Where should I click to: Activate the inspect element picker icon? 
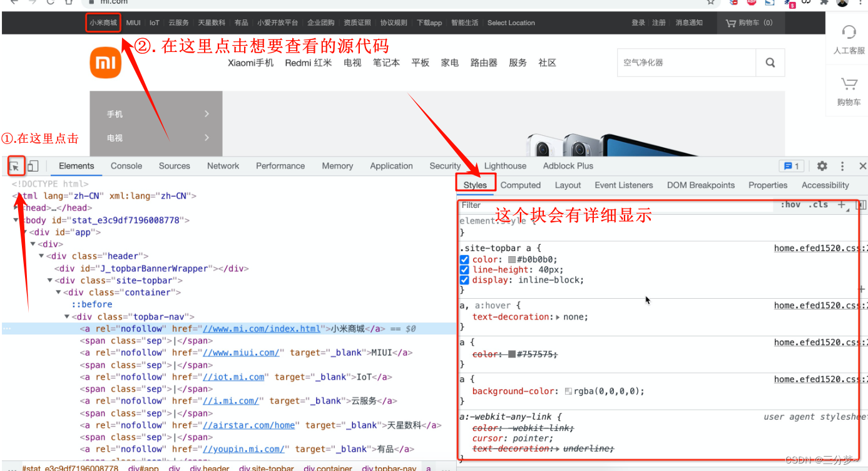click(15, 166)
